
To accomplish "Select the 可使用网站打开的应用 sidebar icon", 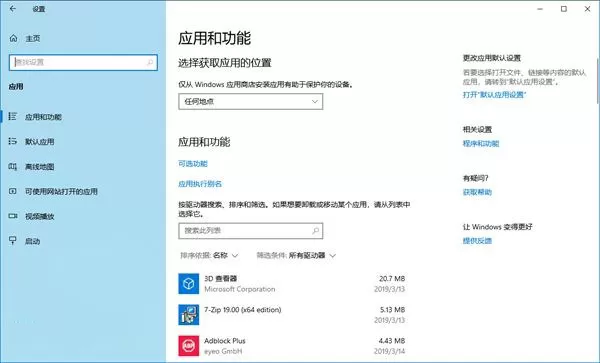I will (13, 191).
